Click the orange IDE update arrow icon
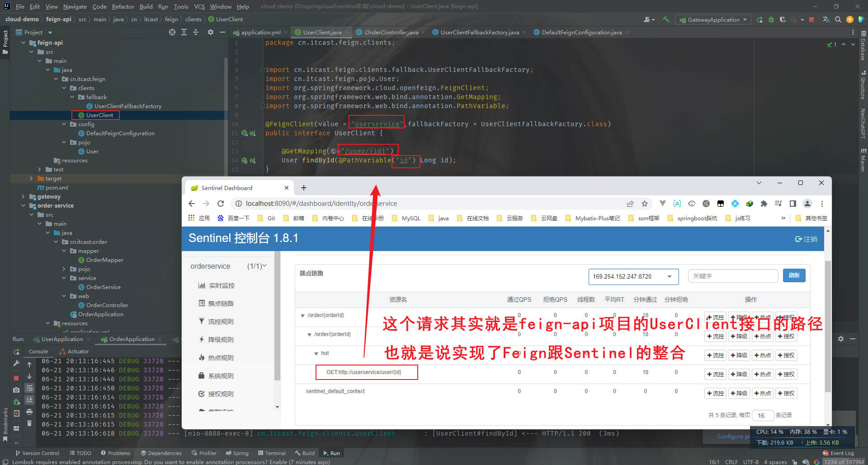 point(850,19)
